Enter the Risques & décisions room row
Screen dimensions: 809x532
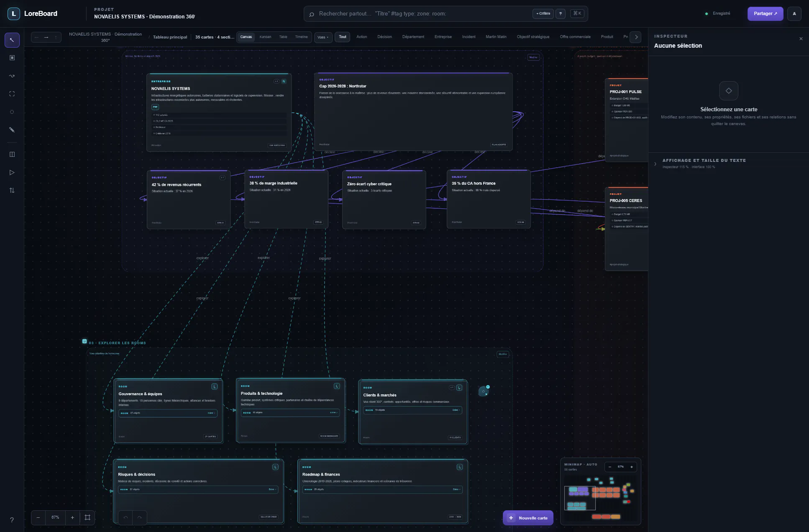[198, 489]
